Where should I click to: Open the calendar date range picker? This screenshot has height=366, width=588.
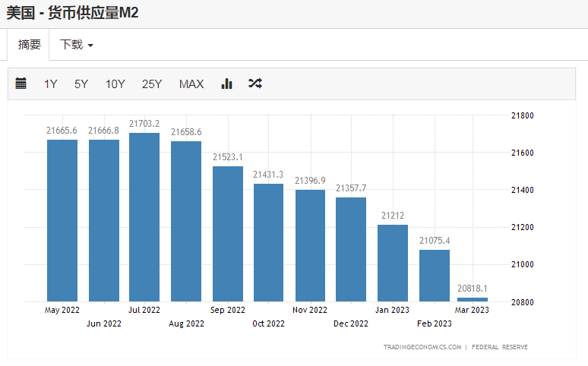[x=21, y=84]
